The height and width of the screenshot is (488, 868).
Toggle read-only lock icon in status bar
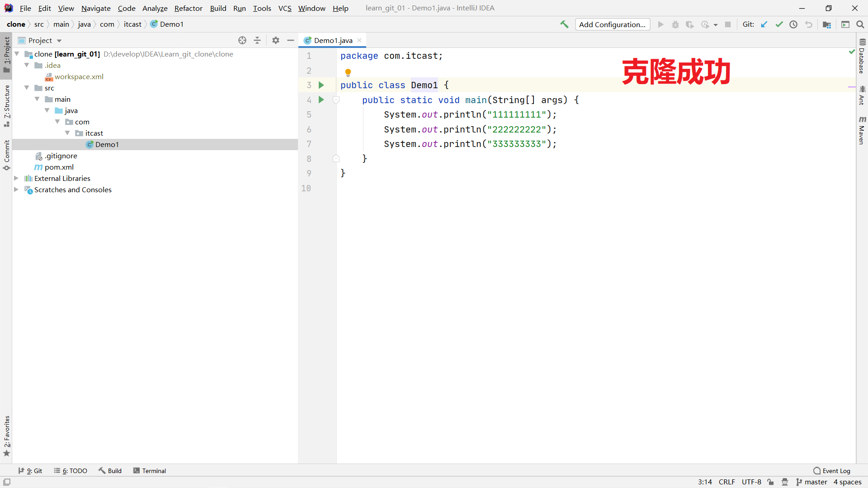770,482
